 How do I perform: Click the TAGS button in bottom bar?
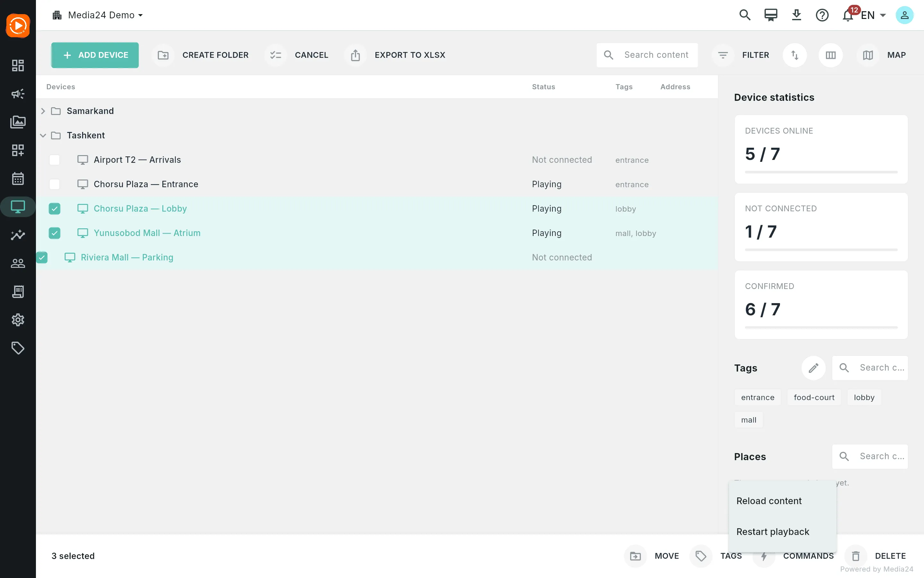(716, 556)
